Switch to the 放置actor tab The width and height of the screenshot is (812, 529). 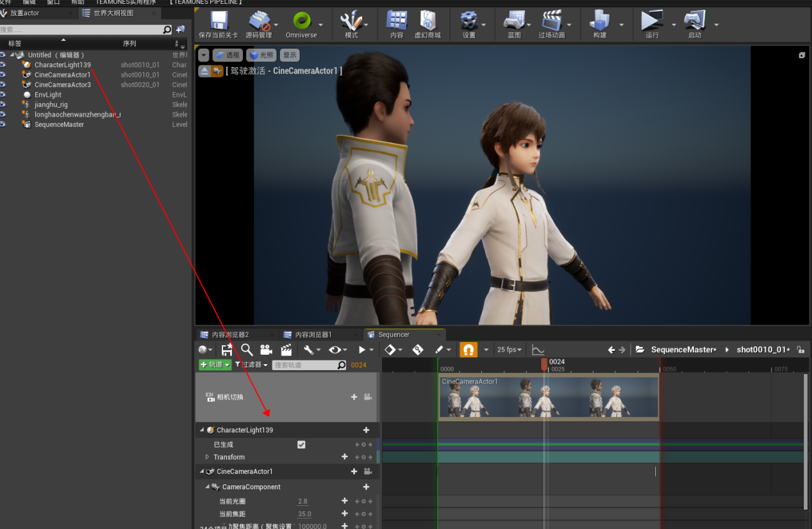[x=24, y=13]
